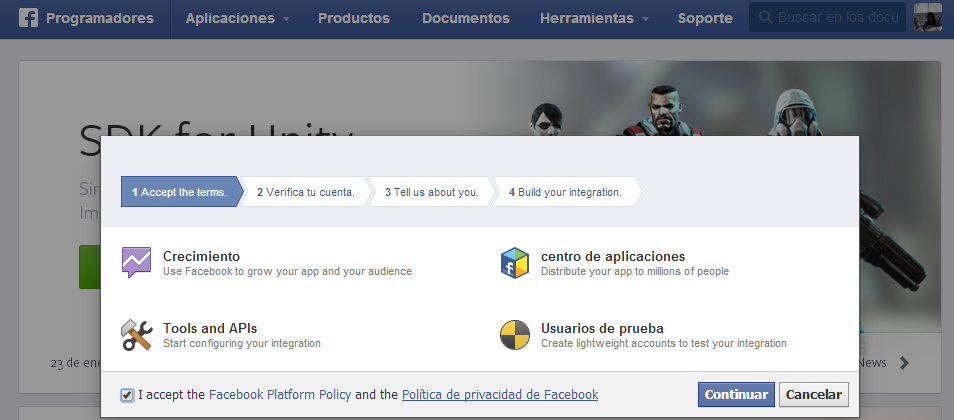Click the Tools and APIs heading
Image resolution: width=954 pixels, height=420 pixels.
pyautogui.click(x=210, y=328)
